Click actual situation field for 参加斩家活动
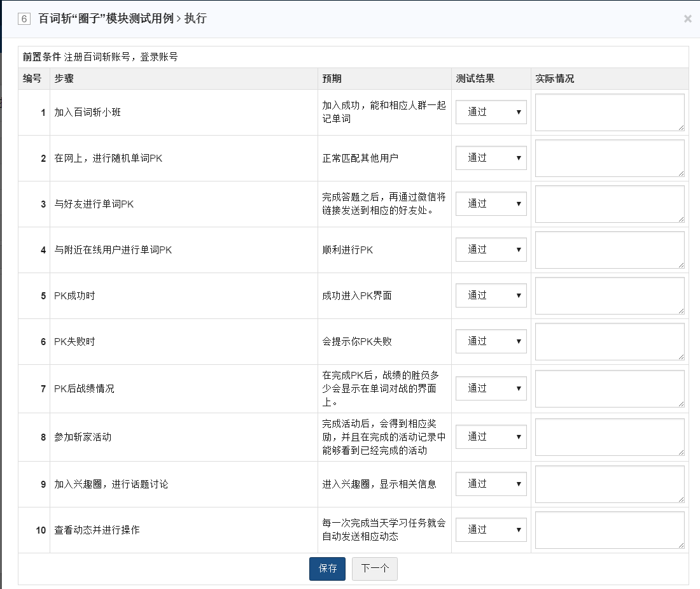This screenshot has height=589, width=700. 610,437
